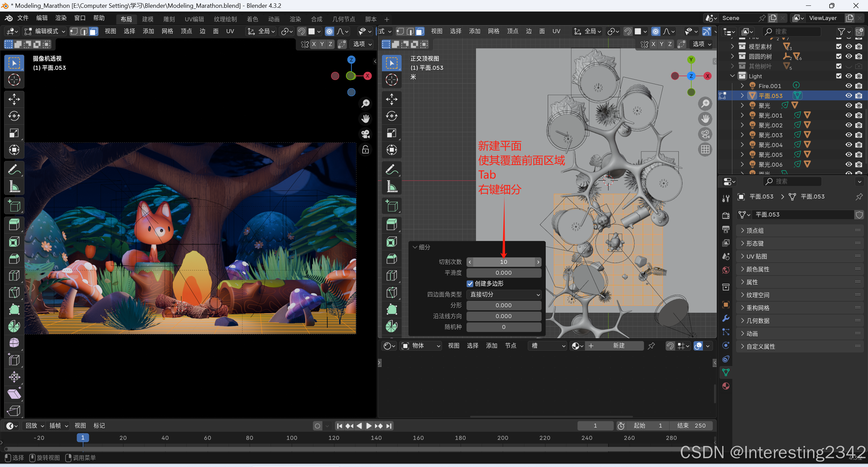Uncheck the 模型素材 collection checkbox
The image size is (868, 467).
click(x=838, y=46)
